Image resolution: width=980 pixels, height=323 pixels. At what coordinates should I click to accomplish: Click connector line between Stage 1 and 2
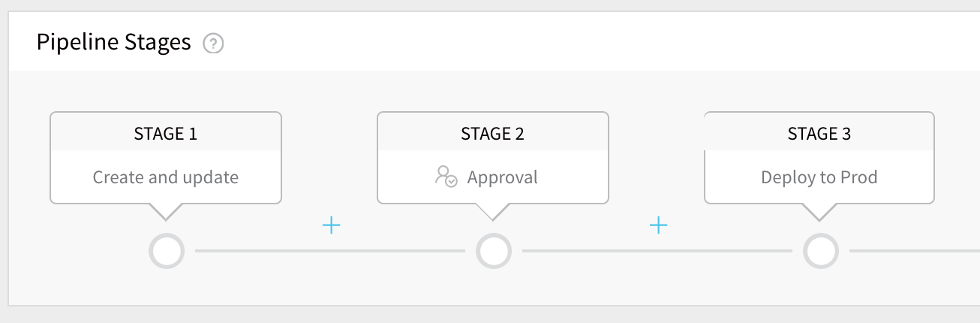pos(330,251)
